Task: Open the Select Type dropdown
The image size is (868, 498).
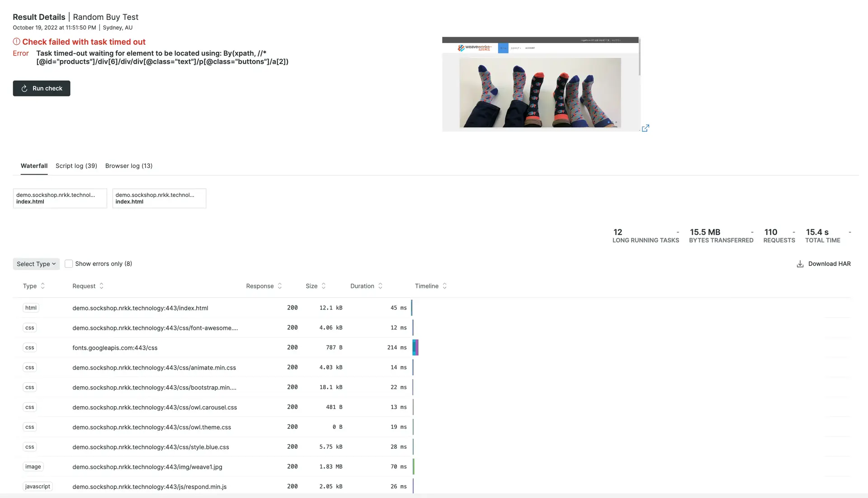Action: [x=36, y=264]
